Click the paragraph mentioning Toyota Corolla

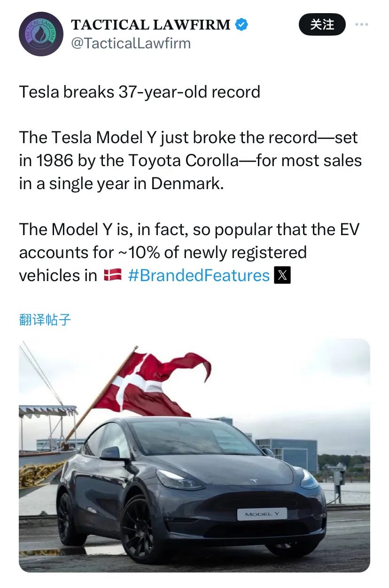(190, 160)
